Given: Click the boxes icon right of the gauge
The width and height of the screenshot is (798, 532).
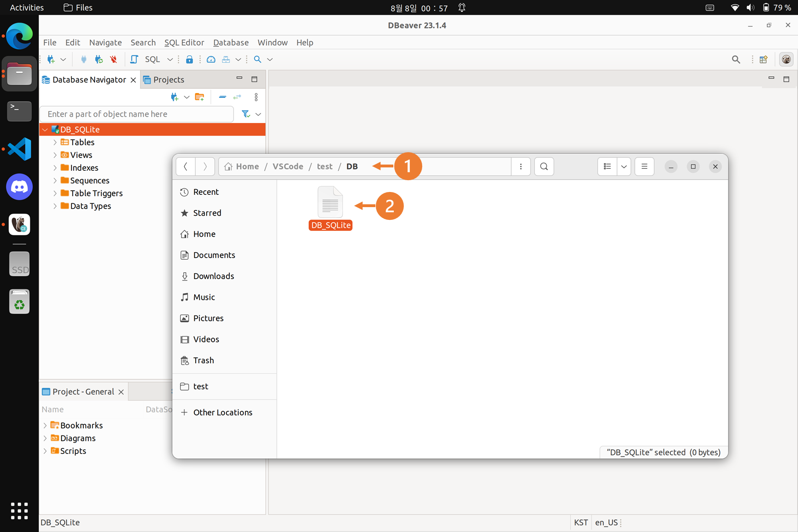Looking at the screenshot, I should tap(226, 59).
